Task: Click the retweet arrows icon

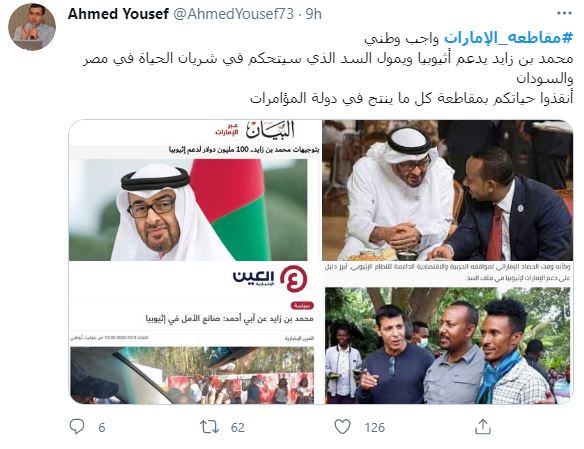Action: (209, 427)
